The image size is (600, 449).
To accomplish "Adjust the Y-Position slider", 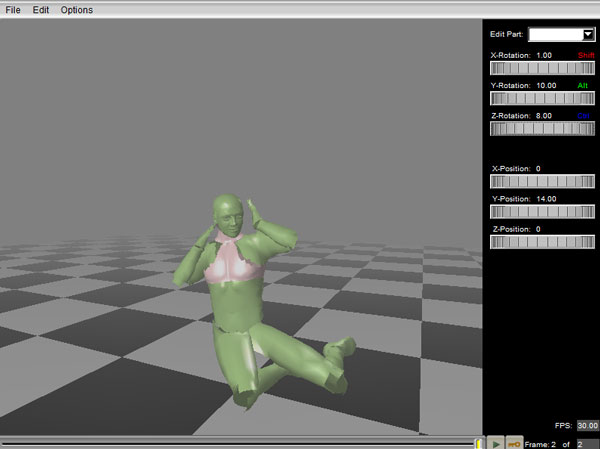I will point(542,212).
